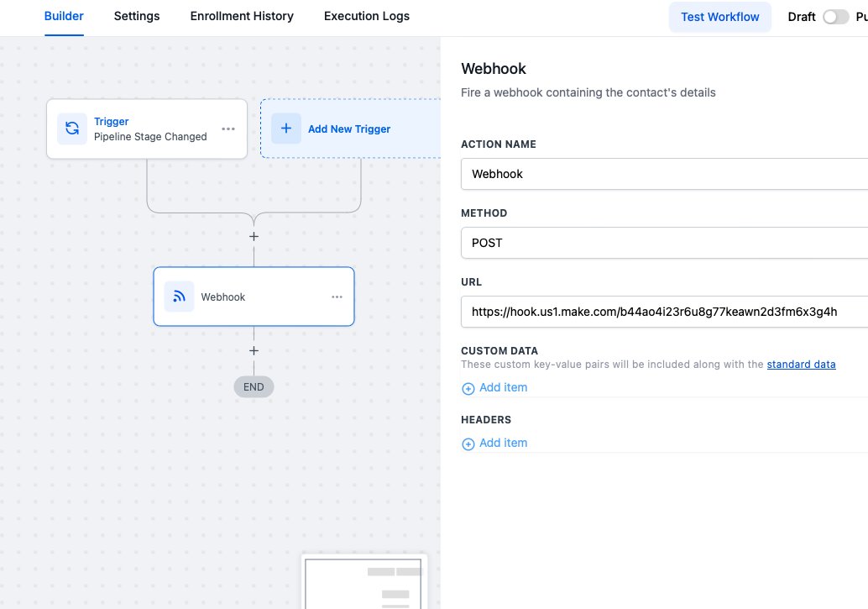Switch to the Settings tab
The image size is (868, 609).
(137, 16)
